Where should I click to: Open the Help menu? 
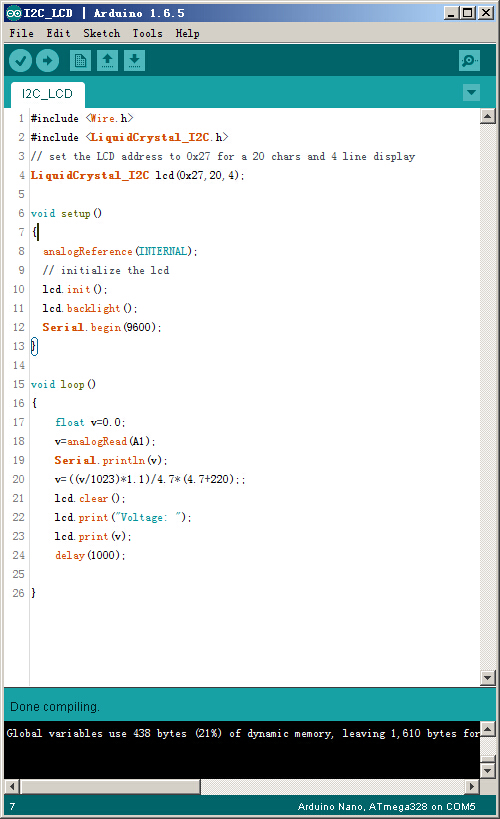(187, 33)
